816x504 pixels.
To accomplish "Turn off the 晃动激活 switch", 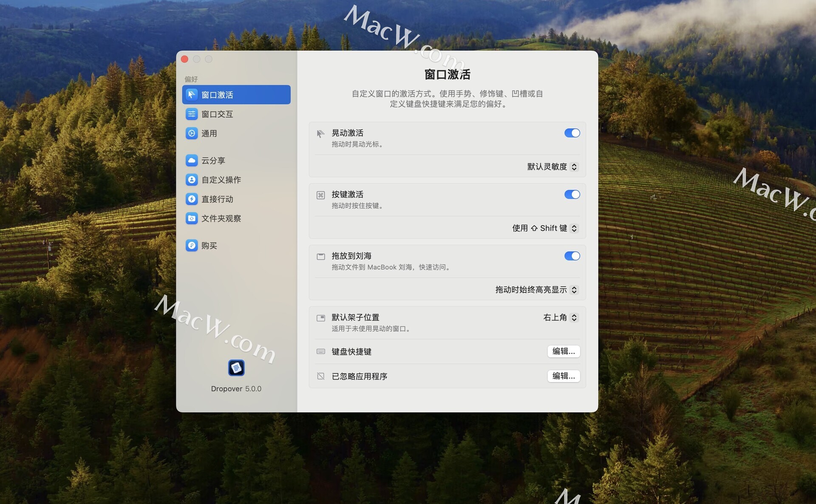I will [572, 133].
